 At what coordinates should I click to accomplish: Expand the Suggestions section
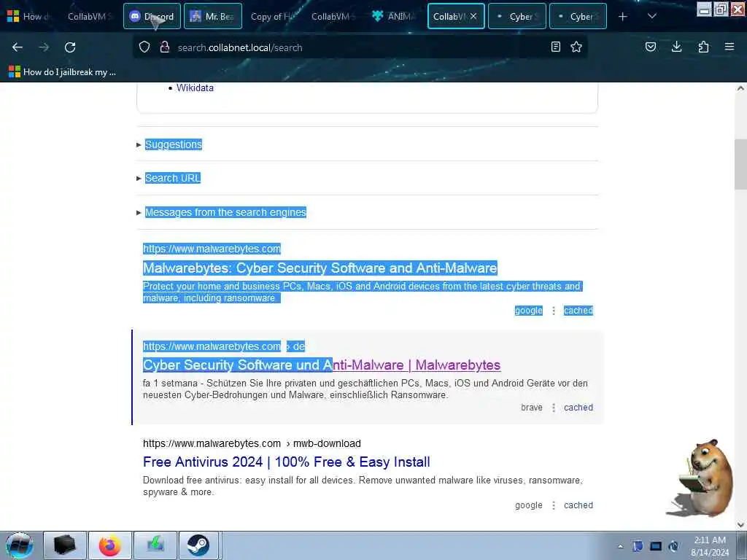pos(174,144)
